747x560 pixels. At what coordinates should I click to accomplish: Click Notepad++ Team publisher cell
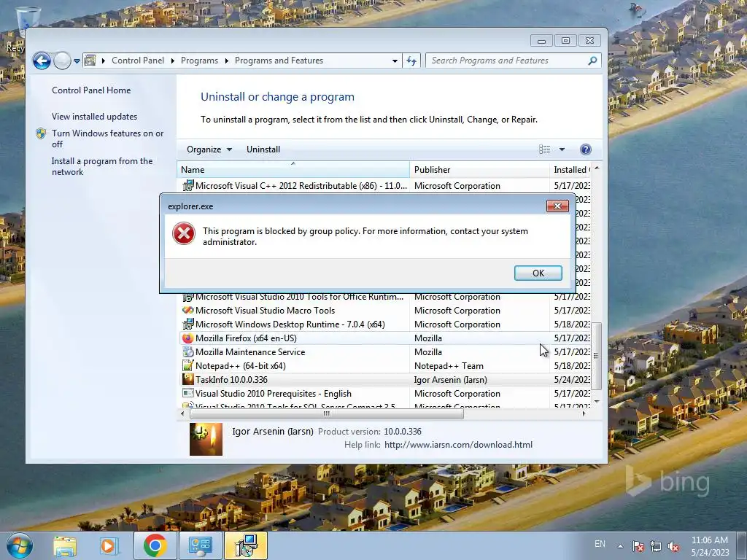[449, 366]
